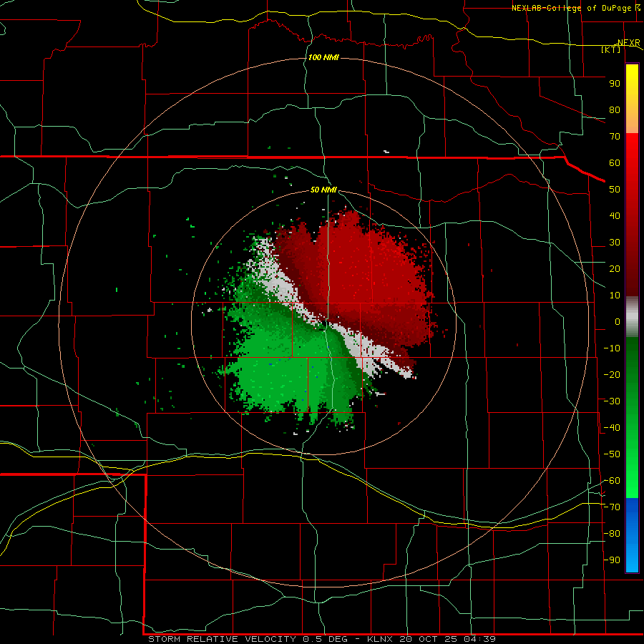Click the 30 value on the velocity scale
This screenshot has width=644, height=644.
pos(615,243)
